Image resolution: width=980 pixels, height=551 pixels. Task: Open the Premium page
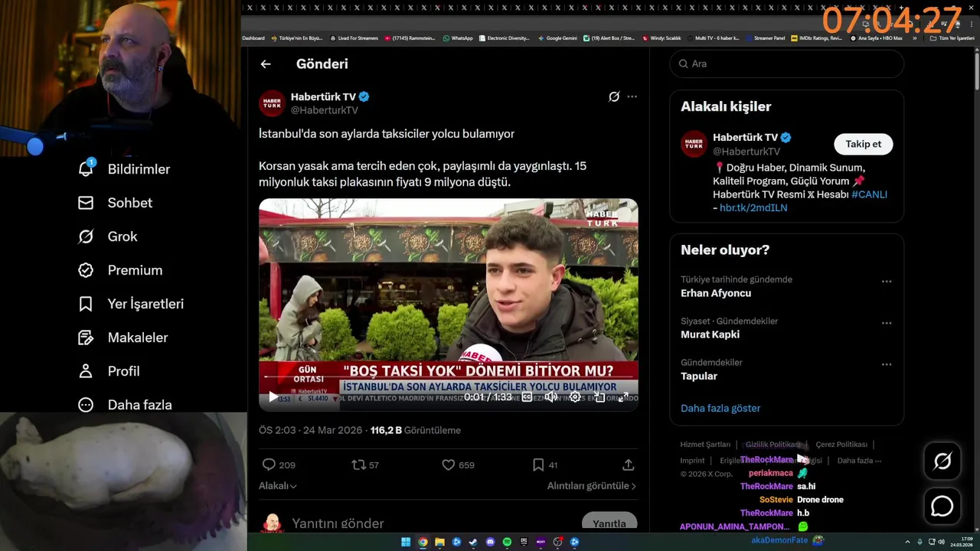(120, 270)
